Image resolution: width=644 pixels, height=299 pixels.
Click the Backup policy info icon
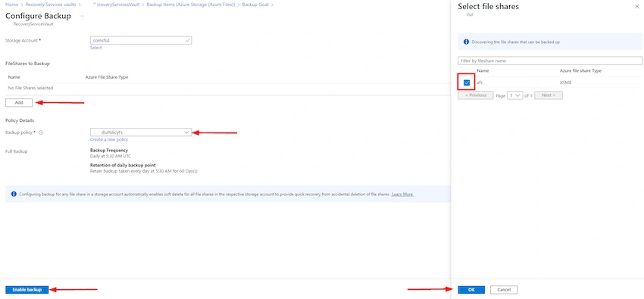click(41, 132)
